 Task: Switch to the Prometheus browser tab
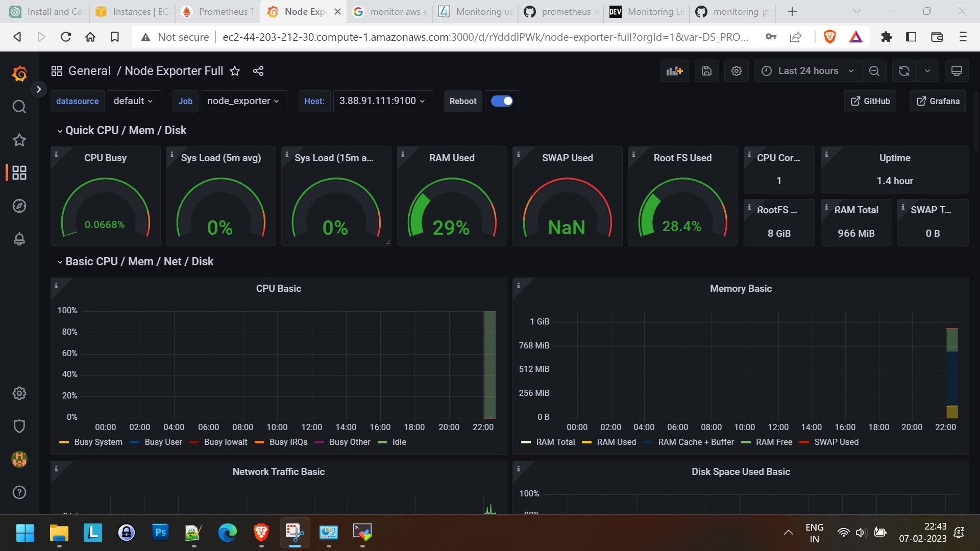click(x=218, y=12)
